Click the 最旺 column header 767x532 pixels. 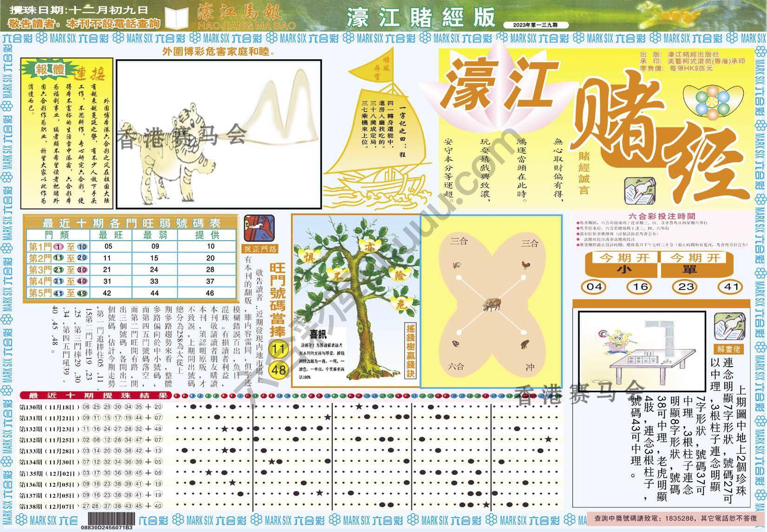(x=111, y=235)
